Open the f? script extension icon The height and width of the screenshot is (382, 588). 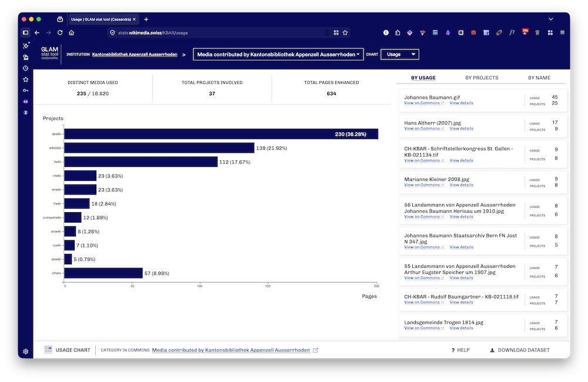[x=512, y=32]
